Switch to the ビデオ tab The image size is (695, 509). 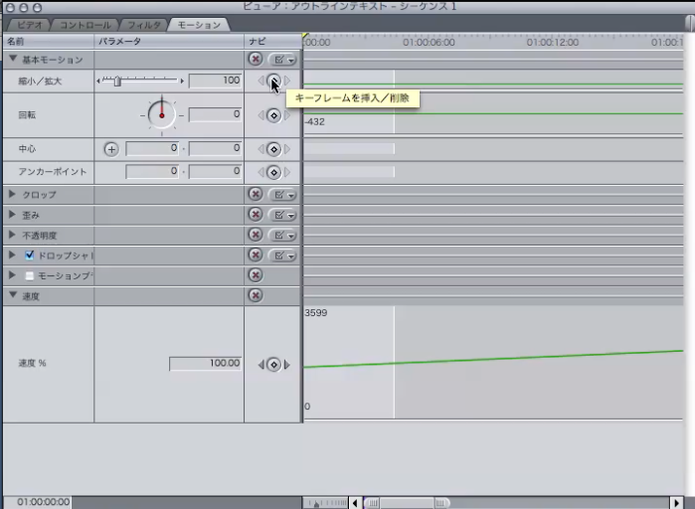pos(29,25)
